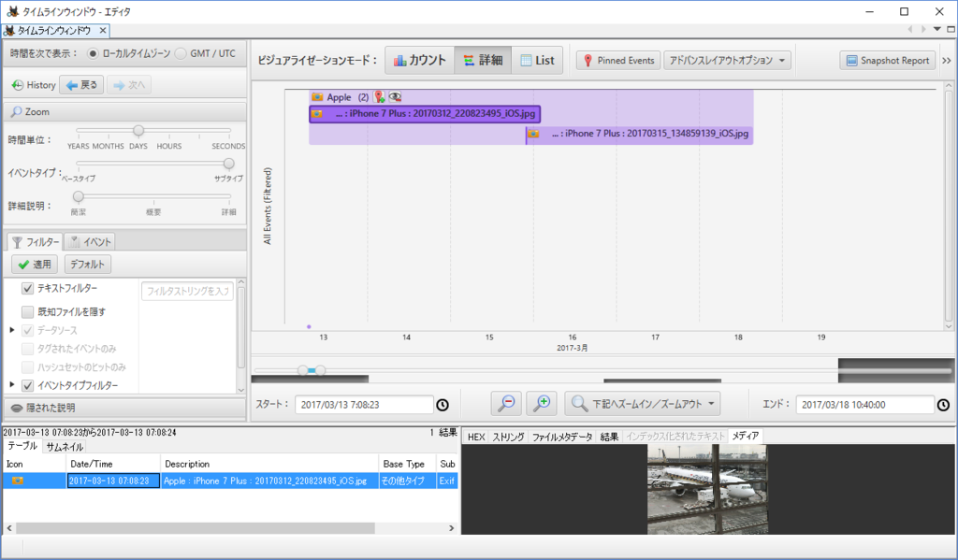958x560 pixels.
Task: Expand the データソース tree node
Action: 11,330
